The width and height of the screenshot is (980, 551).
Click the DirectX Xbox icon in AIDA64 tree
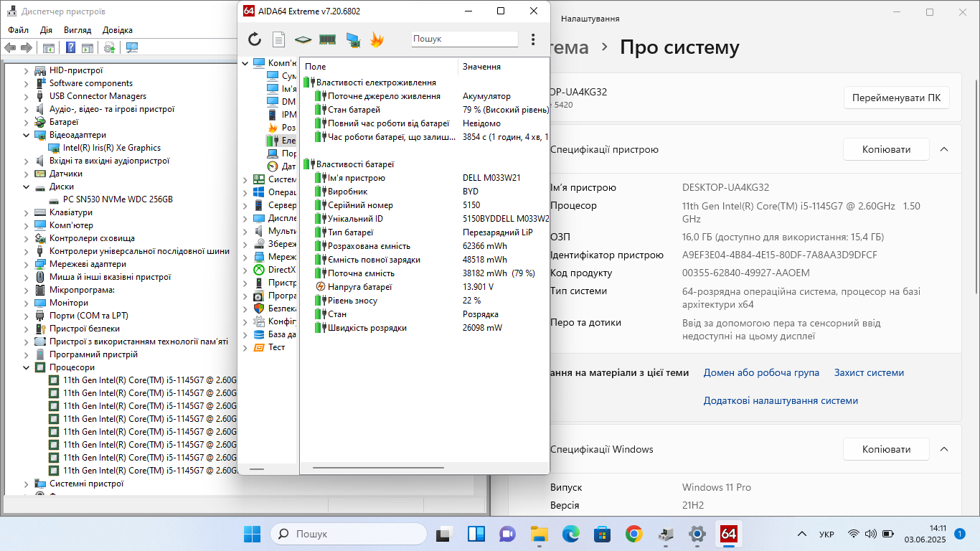click(x=259, y=270)
